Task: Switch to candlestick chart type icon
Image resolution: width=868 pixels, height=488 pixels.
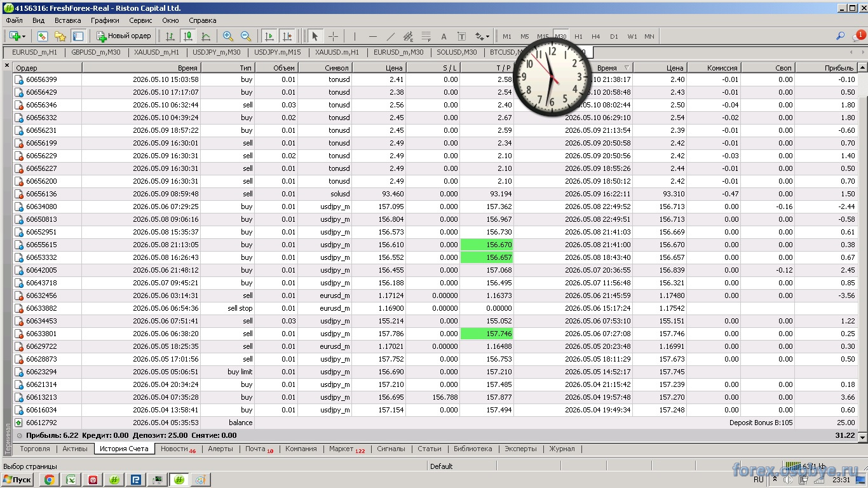Action: pyautogui.click(x=188, y=36)
